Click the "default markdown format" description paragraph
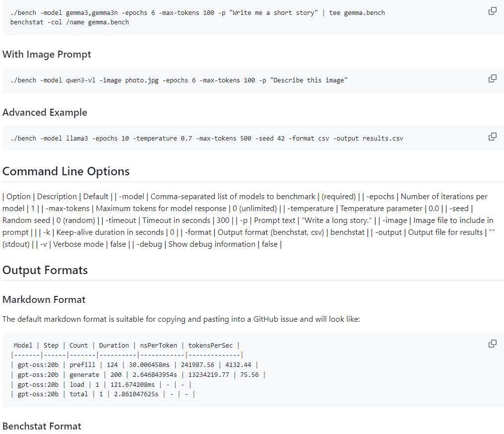The width and height of the screenshot is (504, 434). [181, 319]
